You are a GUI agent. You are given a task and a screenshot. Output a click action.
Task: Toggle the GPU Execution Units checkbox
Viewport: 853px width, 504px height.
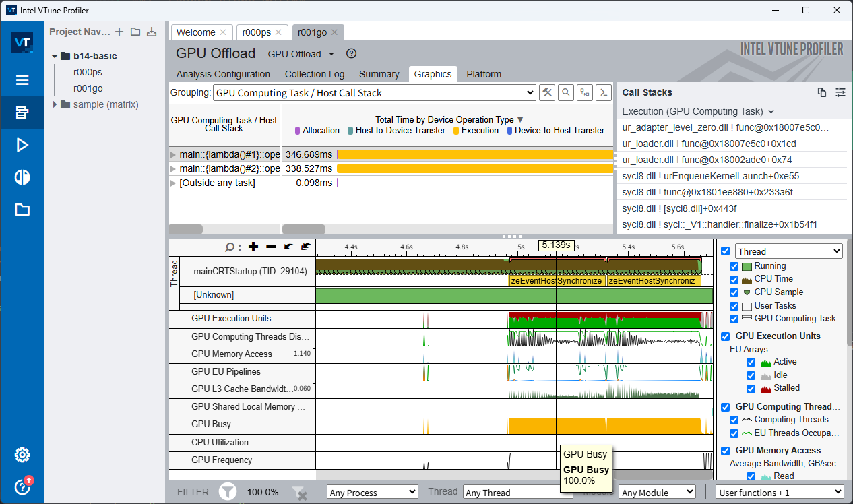726,336
